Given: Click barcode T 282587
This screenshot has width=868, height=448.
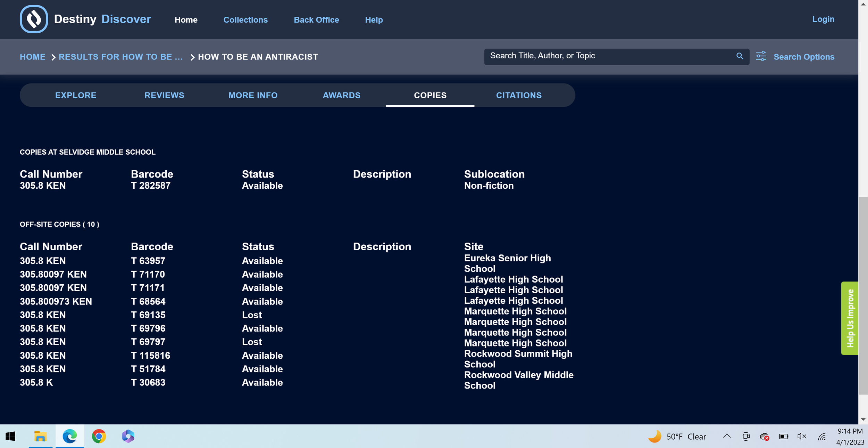Looking at the screenshot, I should click(151, 186).
